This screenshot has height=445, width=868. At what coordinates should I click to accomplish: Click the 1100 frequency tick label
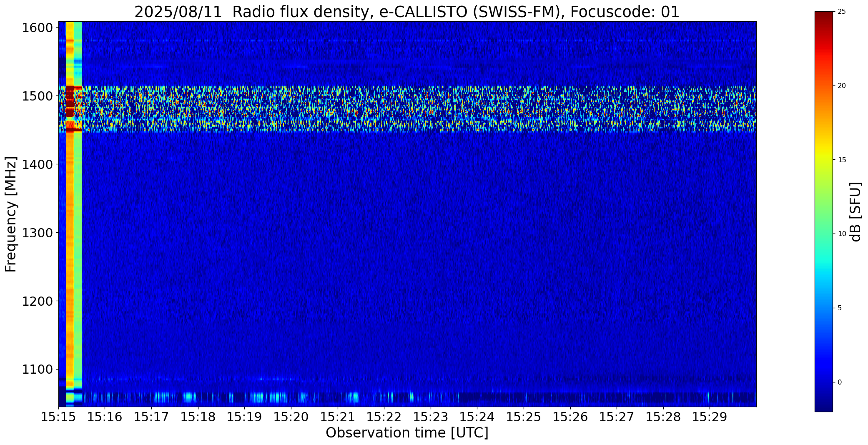38,370
